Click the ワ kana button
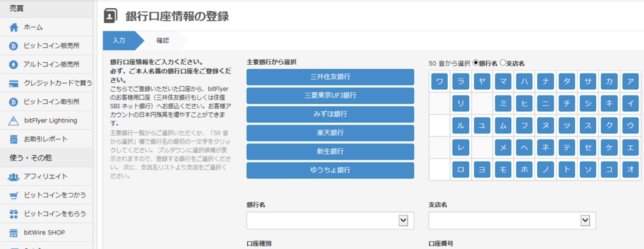The height and width of the screenshot is (249, 644). pyautogui.click(x=440, y=81)
